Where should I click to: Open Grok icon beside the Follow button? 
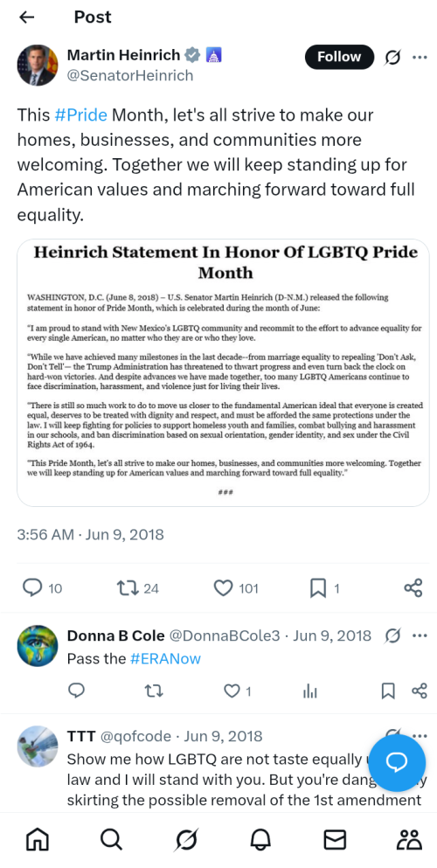click(392, 57)
